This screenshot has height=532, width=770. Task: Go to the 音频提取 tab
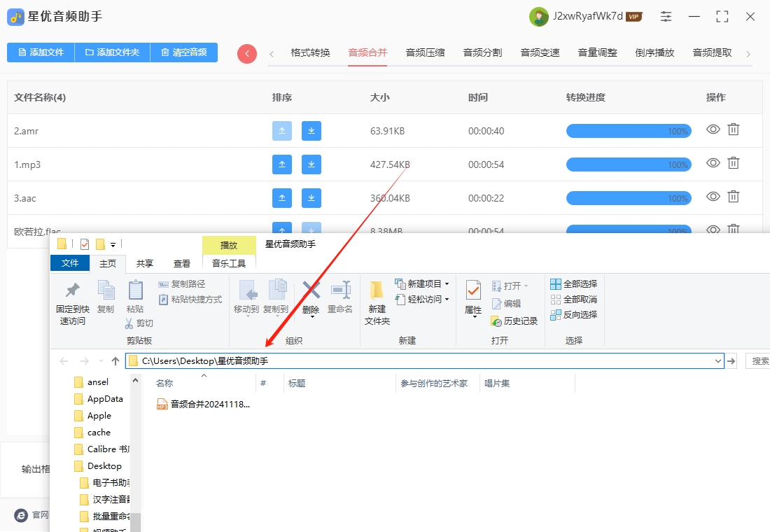(713, 52)
